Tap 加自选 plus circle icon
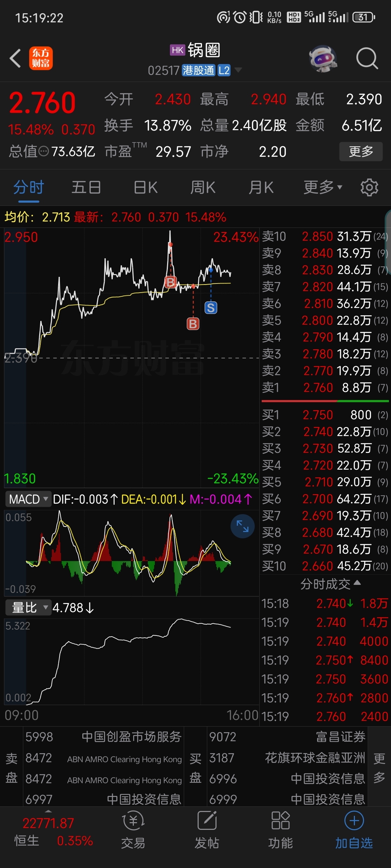This screenshot has height=868, width=391. (x=354, y=820)
